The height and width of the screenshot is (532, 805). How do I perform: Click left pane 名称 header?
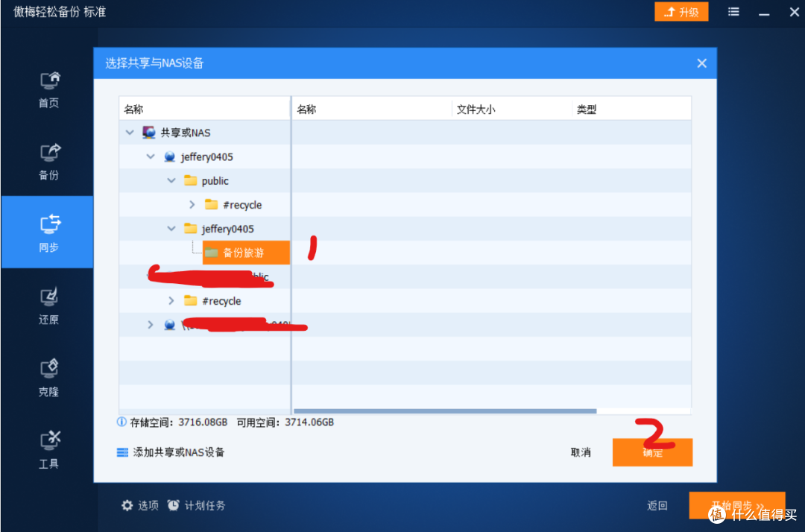tap(205, 109)
